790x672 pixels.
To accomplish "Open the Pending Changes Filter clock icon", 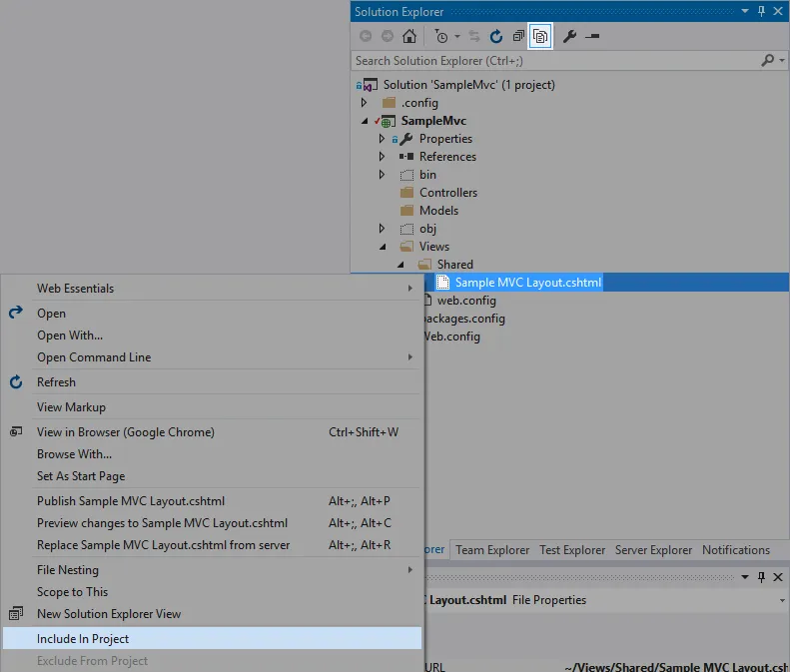I will (x=440, y=36).
